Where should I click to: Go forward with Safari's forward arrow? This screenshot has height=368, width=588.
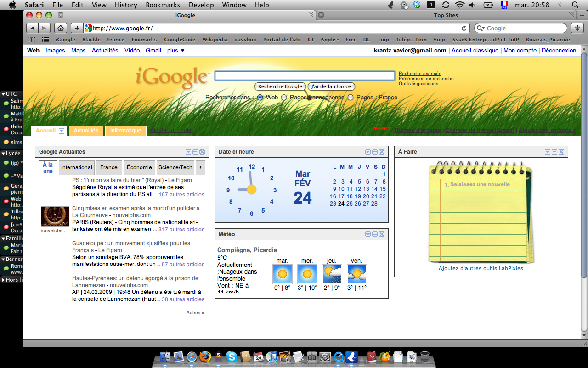(x=45, y=28)
